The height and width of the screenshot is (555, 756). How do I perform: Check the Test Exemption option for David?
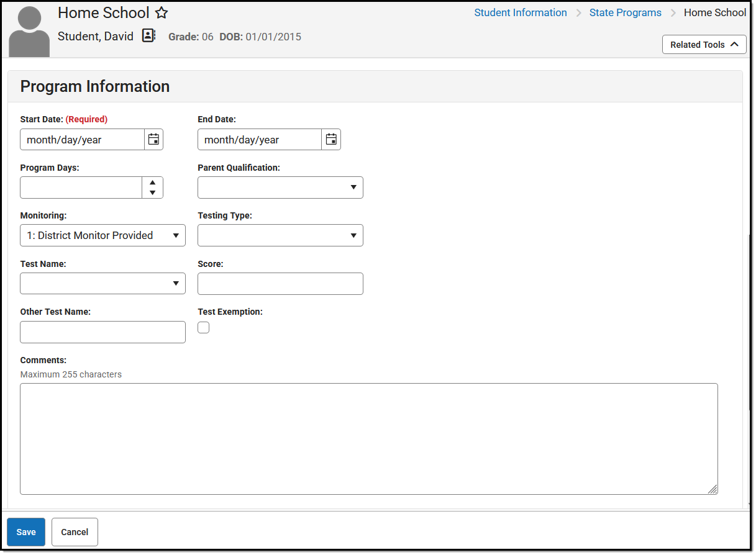(x=203, y=327)
